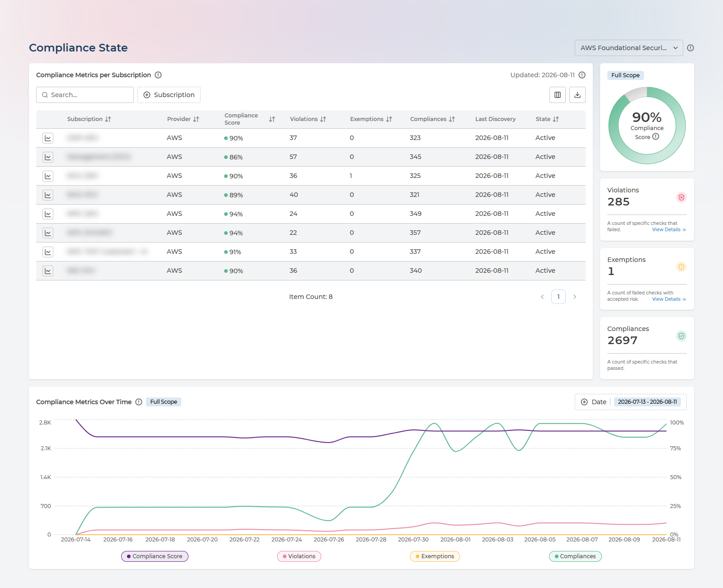The width and height of the screenshot is (723, 588).
Task: Sort table by Compliances column
Action: 452,119
